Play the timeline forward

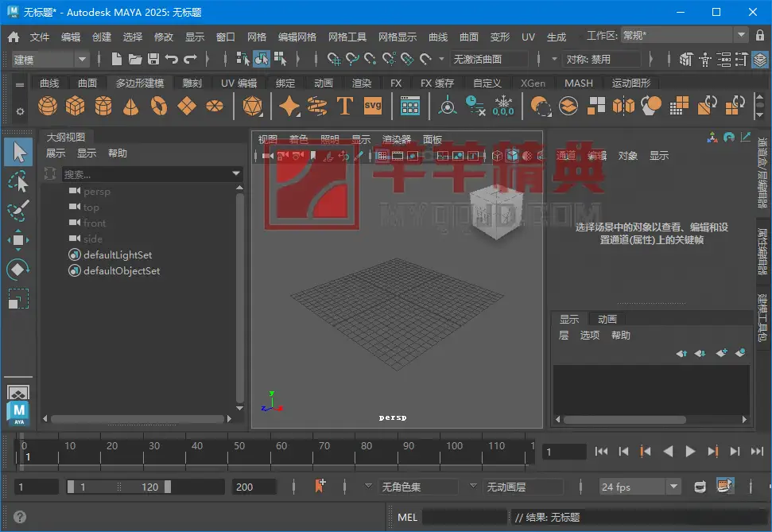[690, 451]
